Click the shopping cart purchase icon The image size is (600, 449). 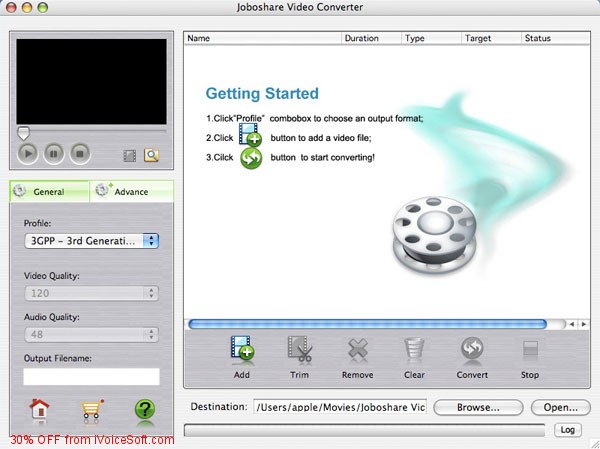click(92, 410)
